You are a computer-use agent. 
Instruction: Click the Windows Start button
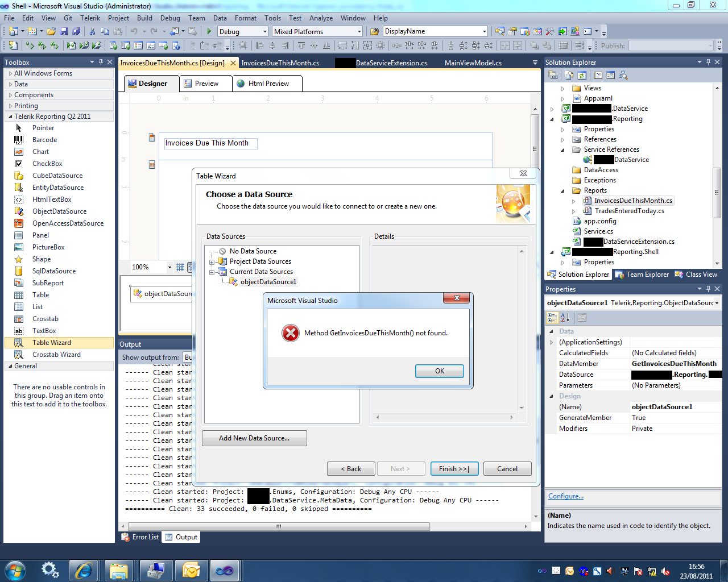[x=15, y=570]
